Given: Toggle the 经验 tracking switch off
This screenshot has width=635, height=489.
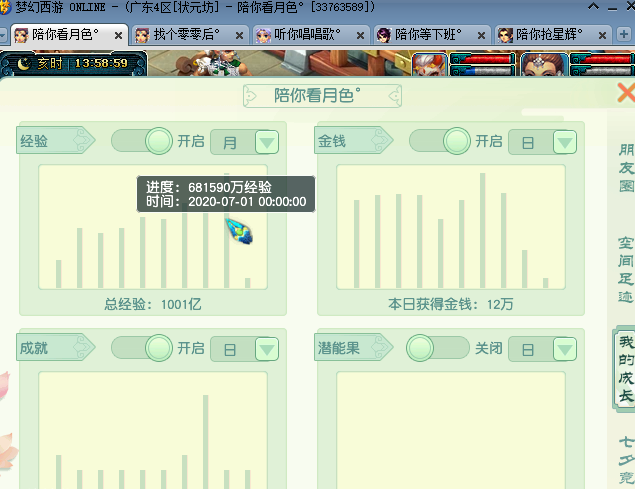Looking at the screenshot, I should pyautogui.click(x=142, y=141).
